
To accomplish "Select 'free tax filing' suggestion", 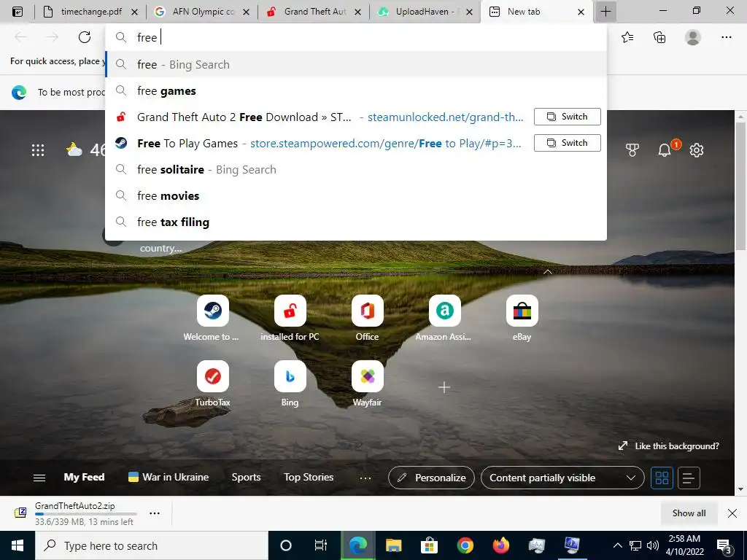I will tap(356, 222).
